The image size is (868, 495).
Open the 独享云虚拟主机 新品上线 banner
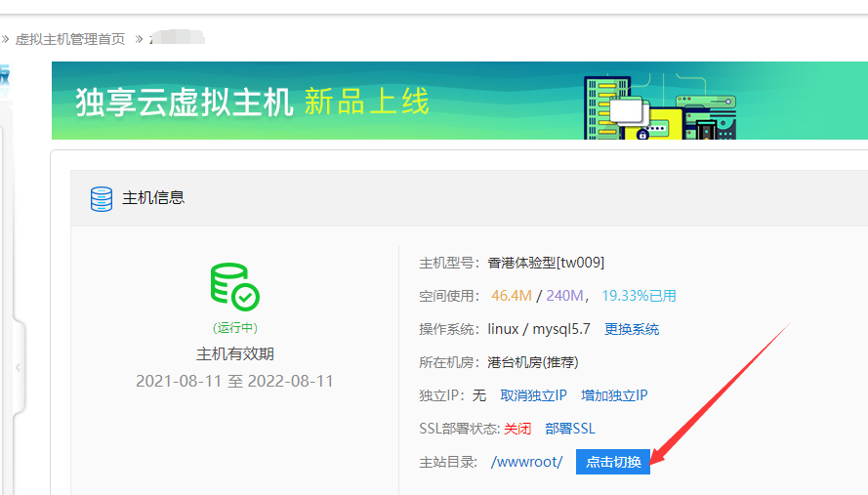coord(460,101)
